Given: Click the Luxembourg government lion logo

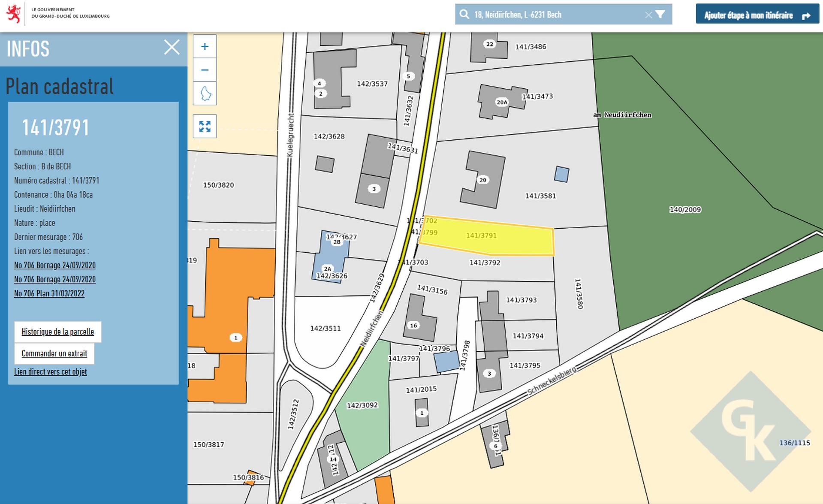Looking at the screenshot, I should (14, 14).
